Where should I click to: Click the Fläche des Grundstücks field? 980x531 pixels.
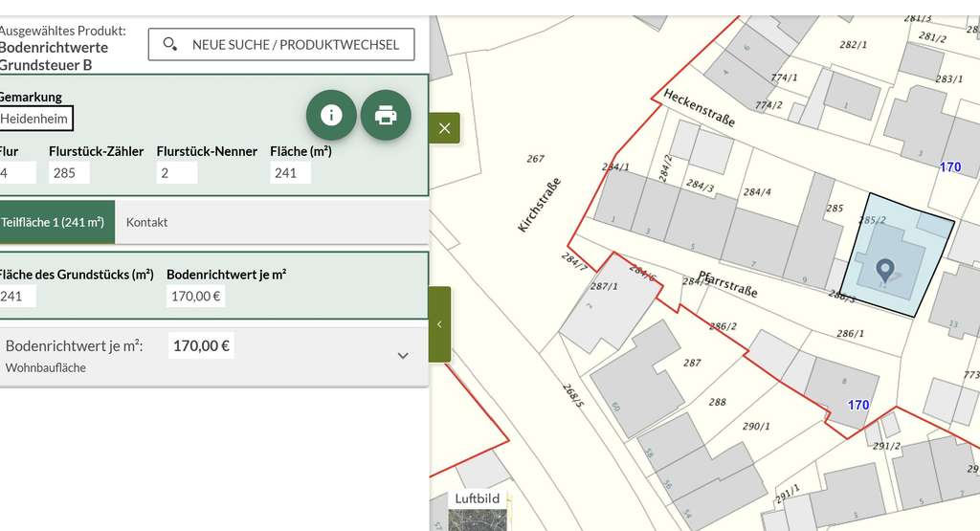tap(17, 296)
